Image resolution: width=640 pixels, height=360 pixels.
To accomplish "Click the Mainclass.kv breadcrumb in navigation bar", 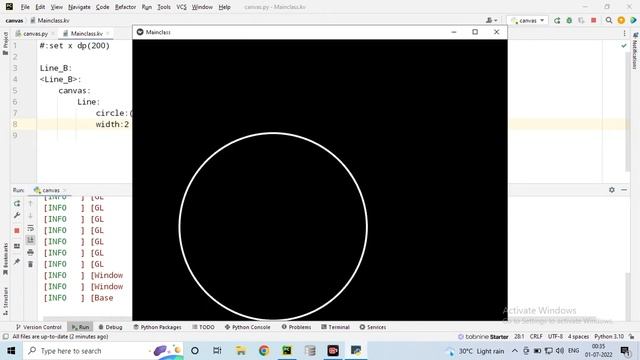I will coord(50,20).
